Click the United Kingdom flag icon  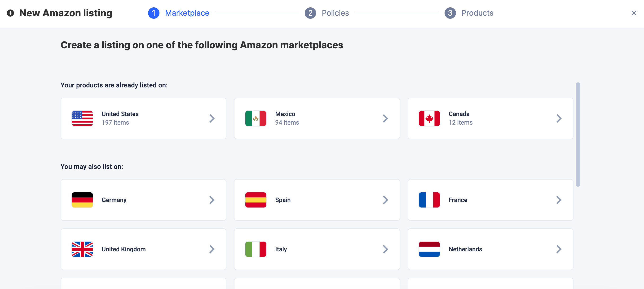click(82, 249)
